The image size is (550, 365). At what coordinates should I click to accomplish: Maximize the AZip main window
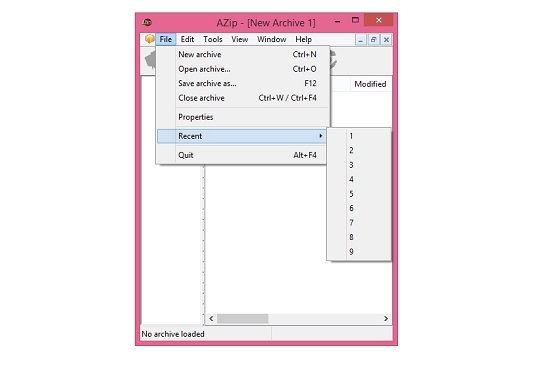tap(355, 20)
